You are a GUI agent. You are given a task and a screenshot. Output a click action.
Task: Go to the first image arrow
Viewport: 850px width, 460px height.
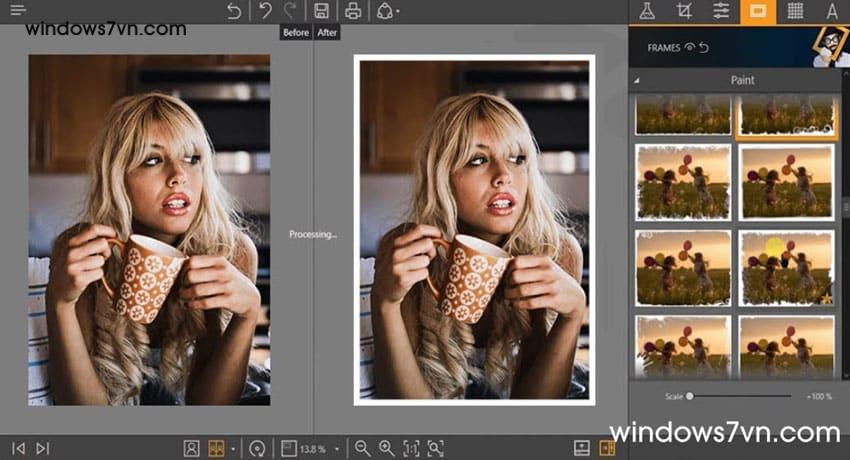[18, 448]
